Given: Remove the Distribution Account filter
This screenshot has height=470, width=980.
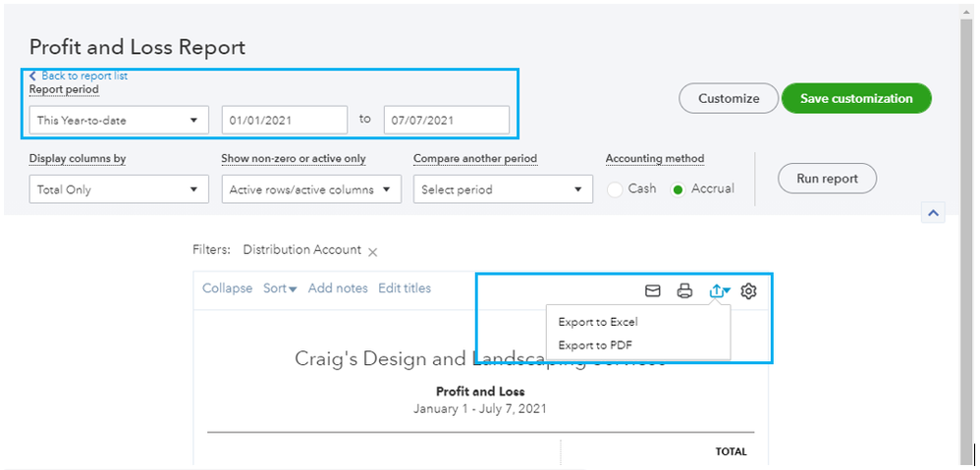Looking at the screenshot, I should (372, 252).
